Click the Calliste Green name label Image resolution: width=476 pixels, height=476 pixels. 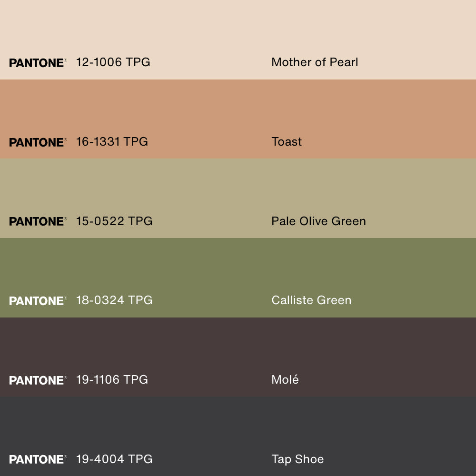tap(311, 300)
